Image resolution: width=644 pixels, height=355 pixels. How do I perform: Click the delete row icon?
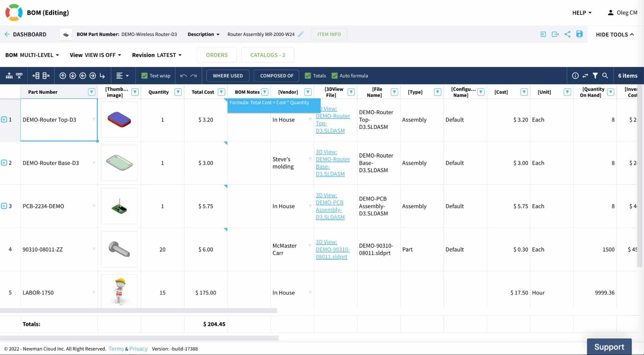(46, 76)
